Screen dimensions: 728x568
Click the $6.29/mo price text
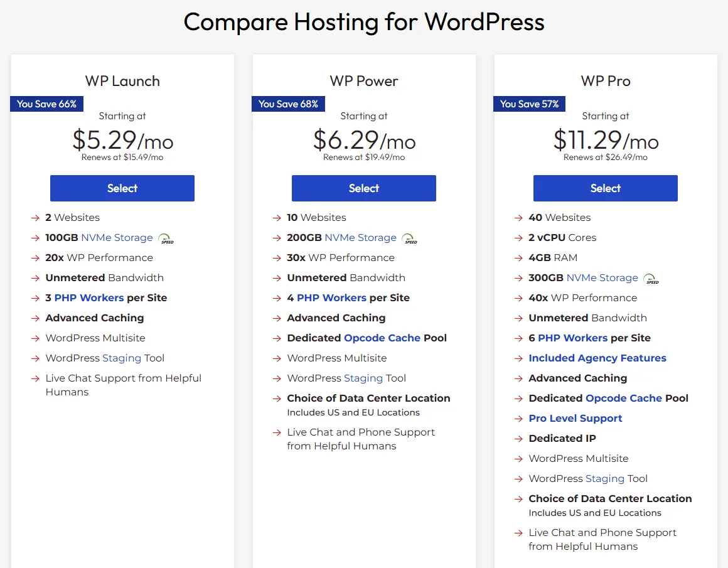pos(364,139)
